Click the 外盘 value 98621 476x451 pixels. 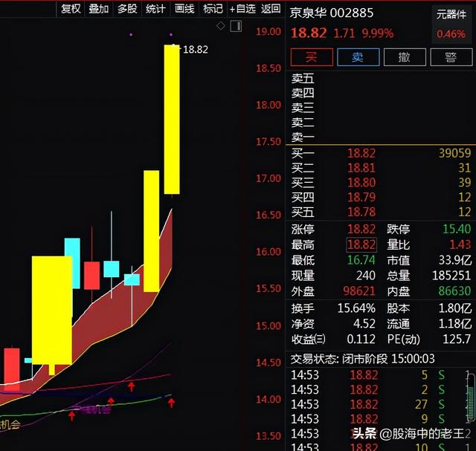[x=359, y=291]
